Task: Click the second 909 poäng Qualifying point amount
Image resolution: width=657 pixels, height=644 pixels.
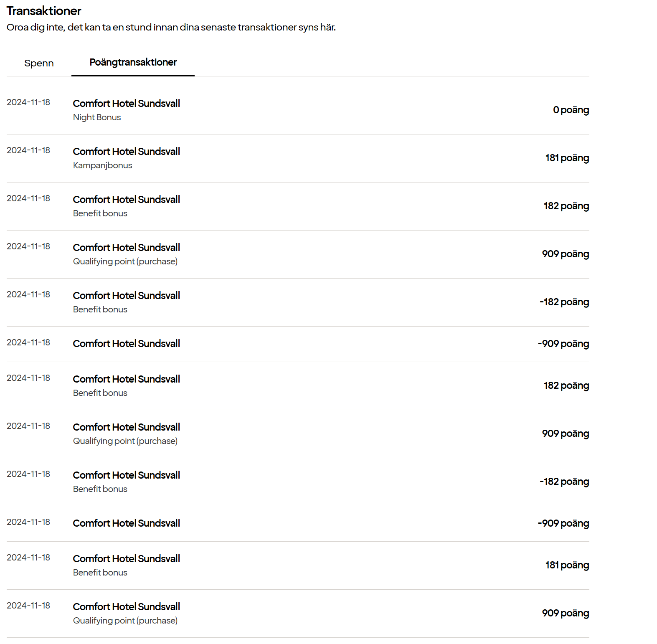Action: pos(565,434)
